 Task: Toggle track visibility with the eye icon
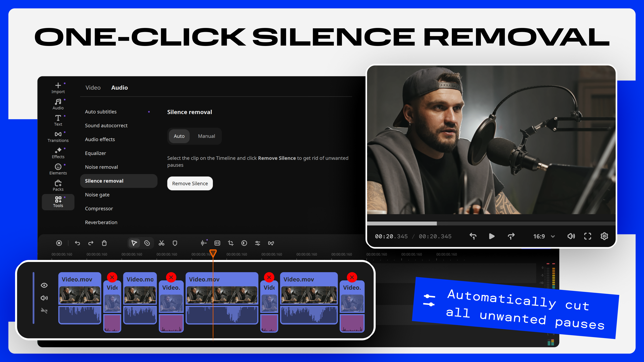click(x=44, y=285)
